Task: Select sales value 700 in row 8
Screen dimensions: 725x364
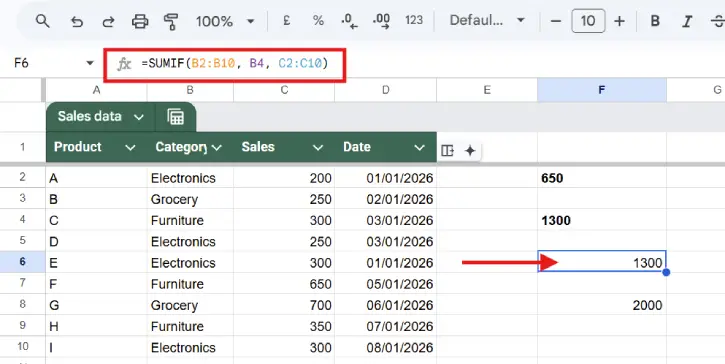Action: coord(284,305)
